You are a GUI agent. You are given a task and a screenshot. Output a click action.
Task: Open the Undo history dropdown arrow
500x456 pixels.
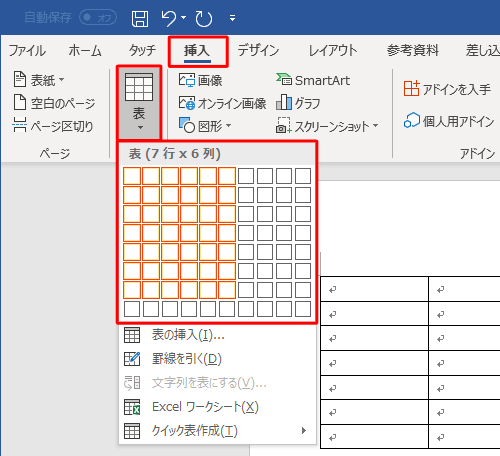(x=184, y=17)
